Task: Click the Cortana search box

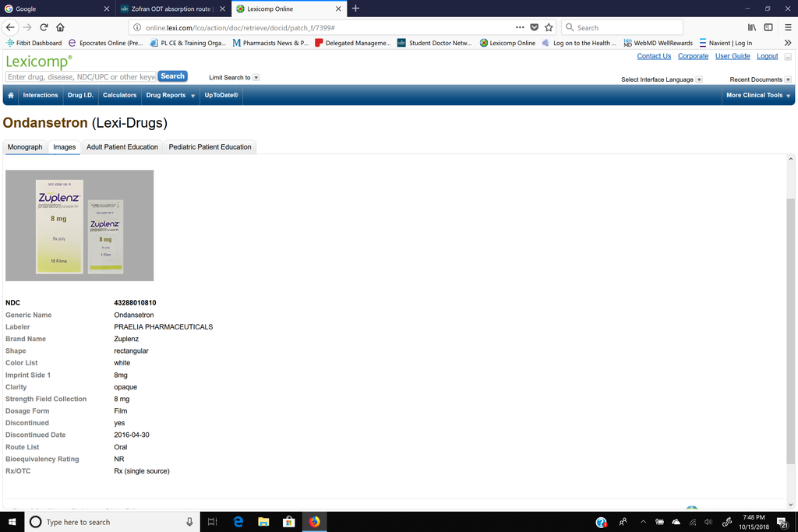Action: coord(112,522)
